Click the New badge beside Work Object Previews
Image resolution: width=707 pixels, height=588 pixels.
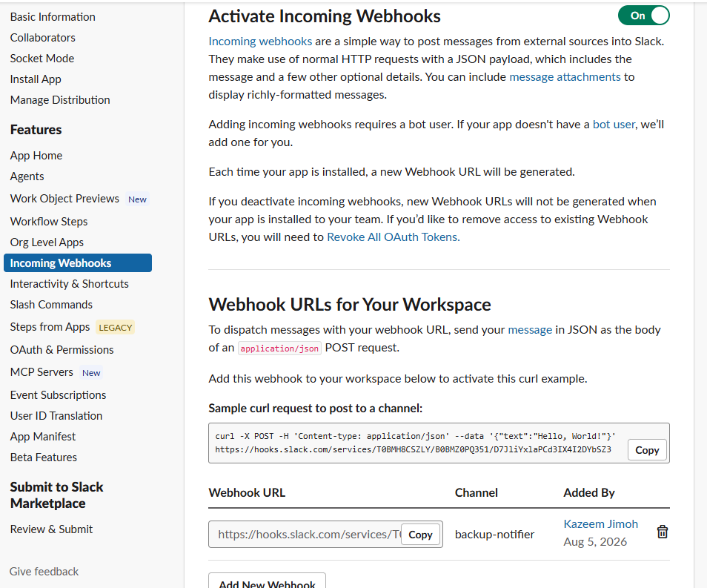pos(137,199)
